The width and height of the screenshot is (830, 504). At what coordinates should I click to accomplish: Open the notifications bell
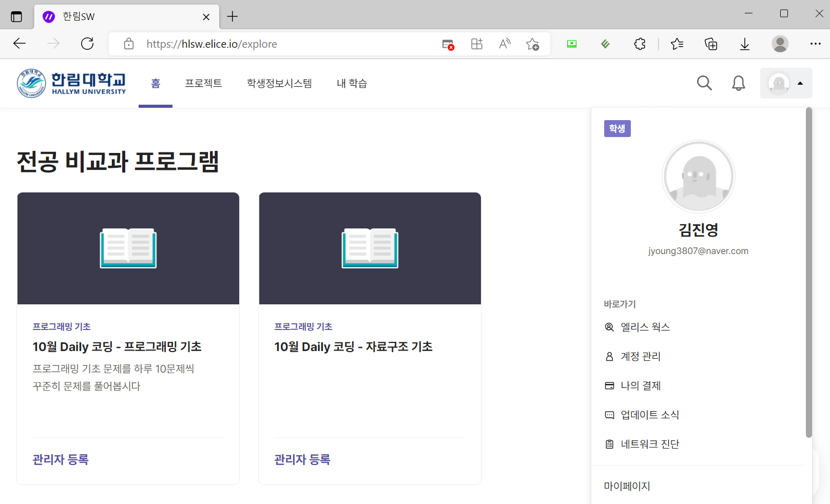coord(739,83)
